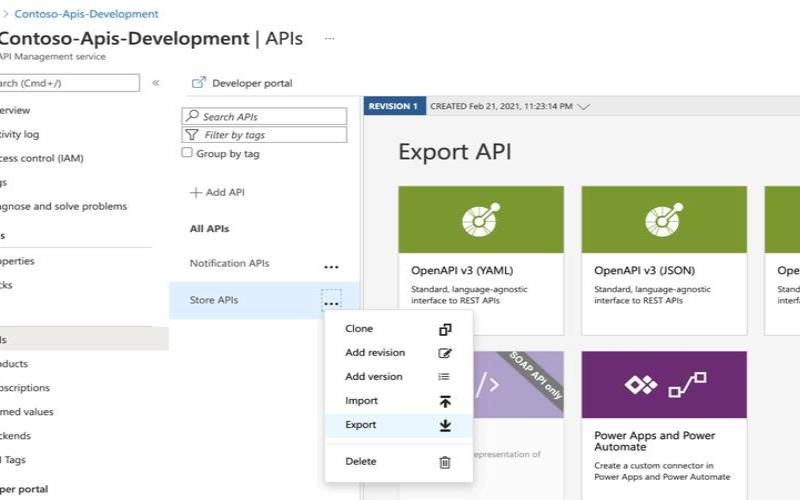Click the SOAP API only purple tile
Image resolution: width=800 pixels, height=500 pixels.
point(518,384)
